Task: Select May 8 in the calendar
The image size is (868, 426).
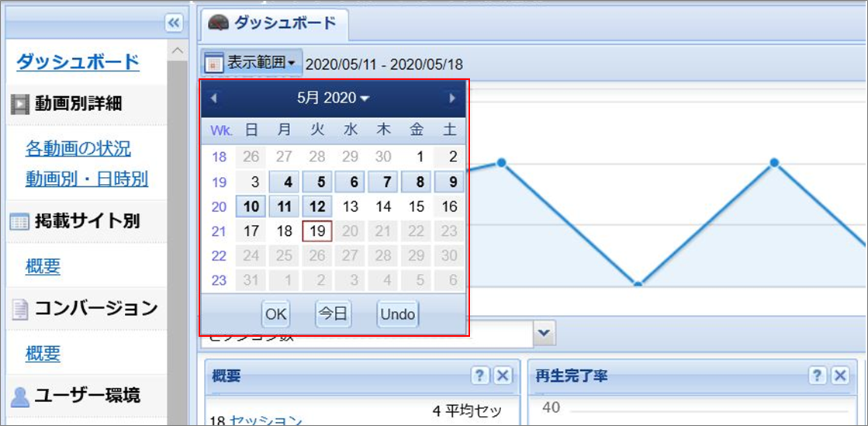Action: [x=417, y=182]
